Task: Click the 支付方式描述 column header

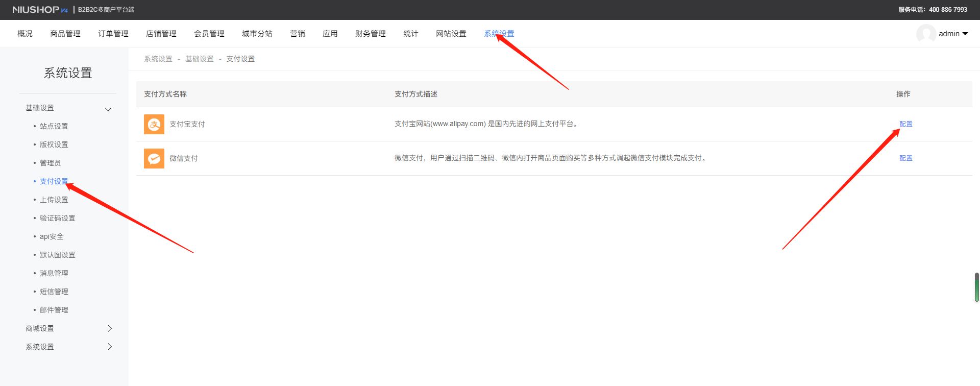Action: coord(416,94)
